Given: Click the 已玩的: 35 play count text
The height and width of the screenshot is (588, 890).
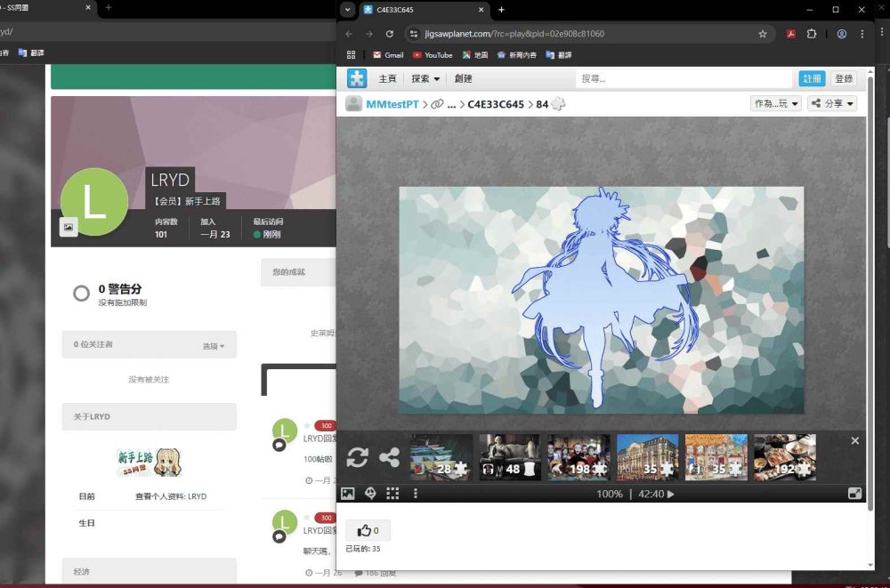Looking at the screenshot, I should point(363,549).
